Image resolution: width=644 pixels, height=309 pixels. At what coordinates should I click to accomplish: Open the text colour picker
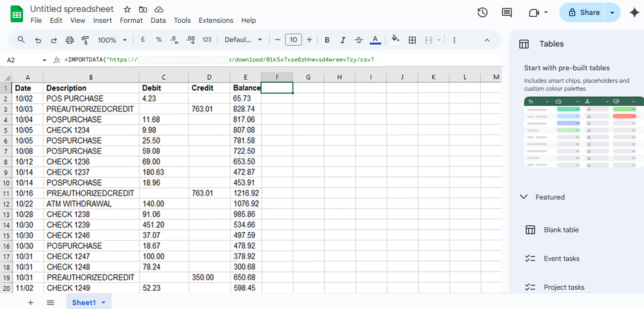point(375,40)
